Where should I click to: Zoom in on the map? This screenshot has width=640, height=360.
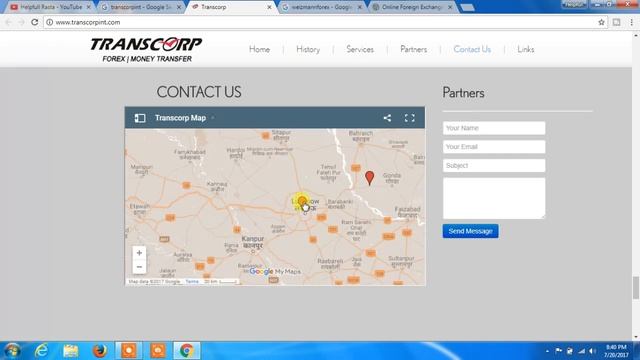[x=139, y=253]
